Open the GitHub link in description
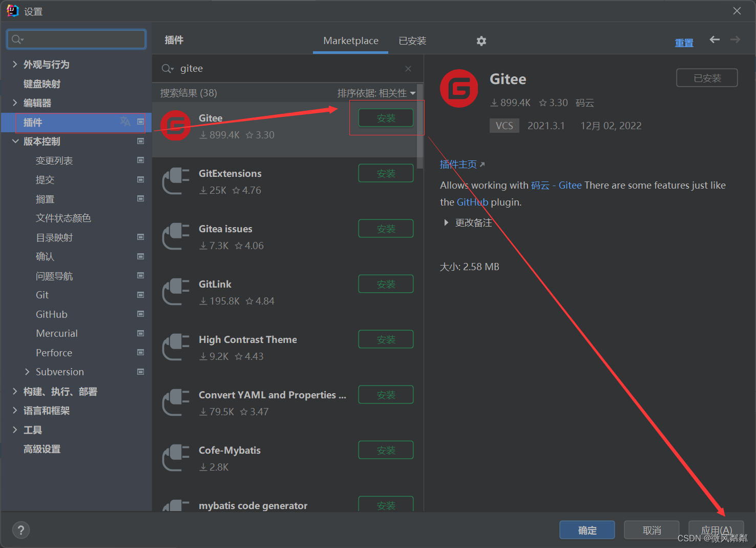This screenshot has height=548, width=756. 472,202
